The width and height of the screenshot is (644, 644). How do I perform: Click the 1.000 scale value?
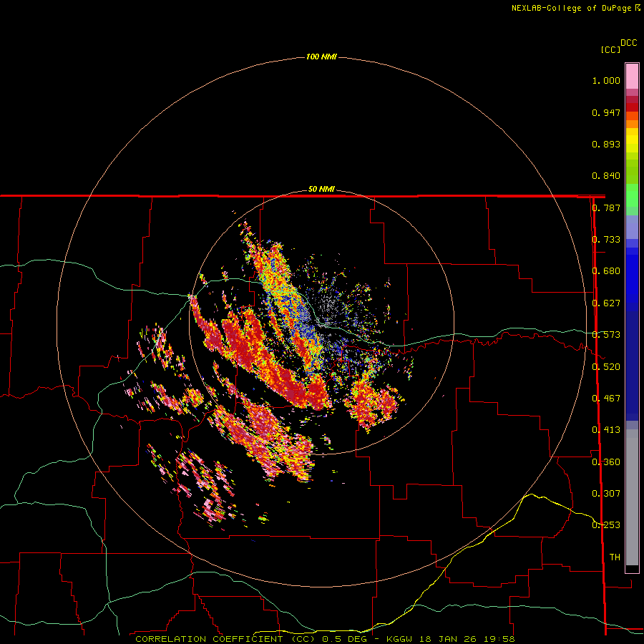click(x=606, y=80)
